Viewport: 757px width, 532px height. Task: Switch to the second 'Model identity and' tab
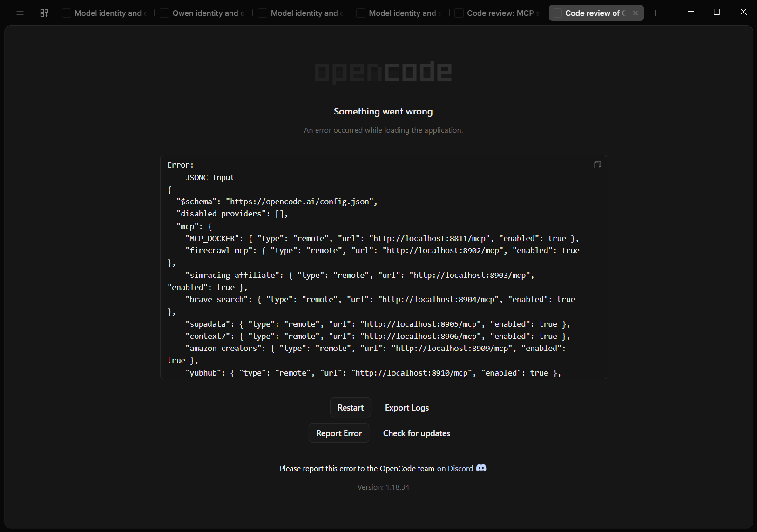tap(302, 13)
